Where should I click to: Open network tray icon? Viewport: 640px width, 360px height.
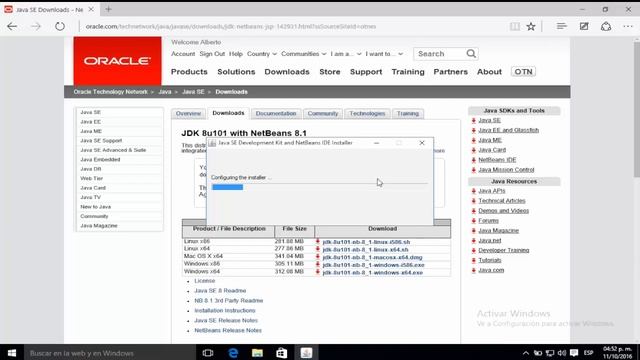click(x=550, y=353)
